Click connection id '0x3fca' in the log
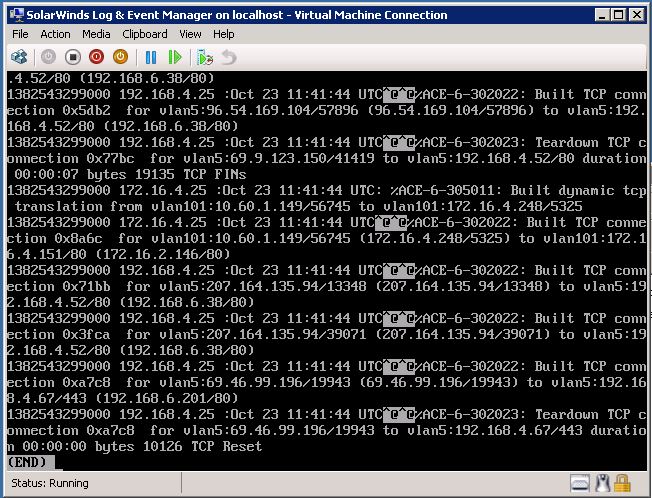The width and height of the screenshot is (652, 498). click(86, 335)
